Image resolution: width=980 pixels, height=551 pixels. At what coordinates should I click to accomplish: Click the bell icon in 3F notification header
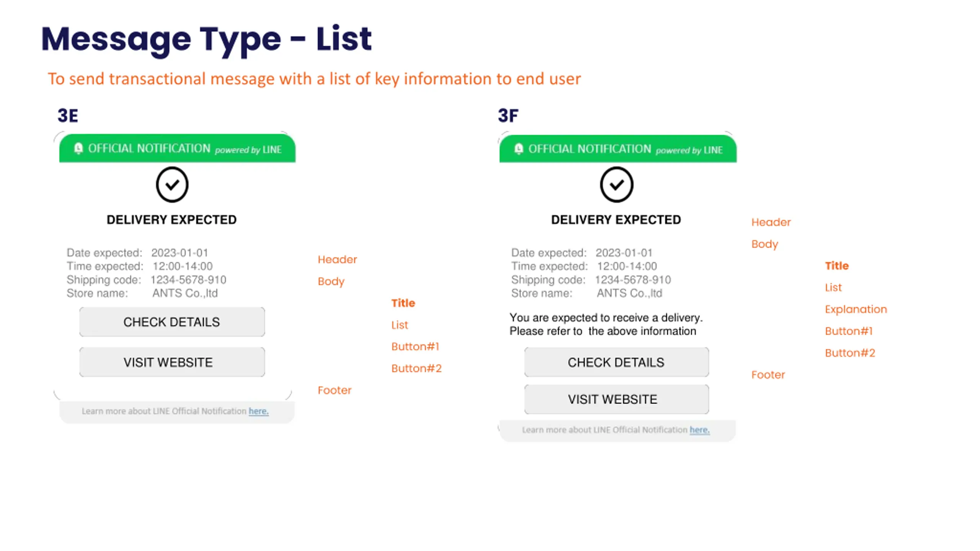pos(519,149)
